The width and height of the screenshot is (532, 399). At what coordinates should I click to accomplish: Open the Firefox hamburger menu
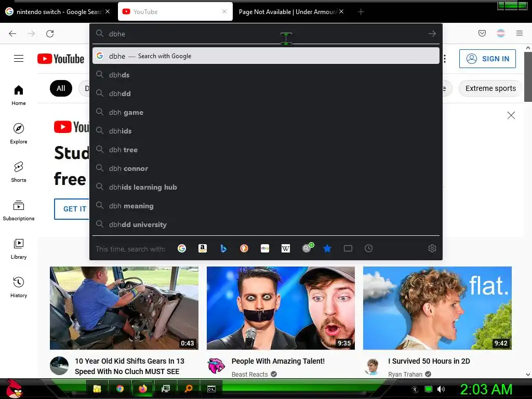(519, 33)
